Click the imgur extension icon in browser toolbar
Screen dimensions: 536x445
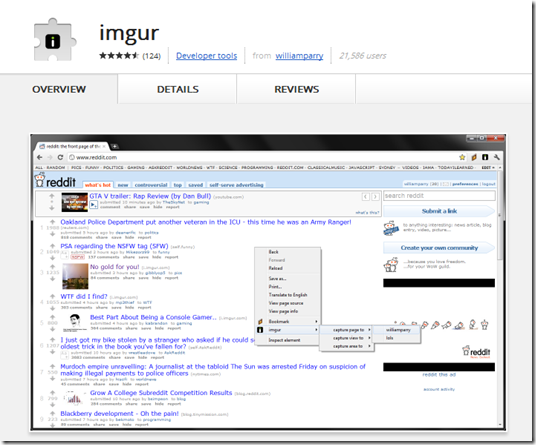click(x=485, y=157)
